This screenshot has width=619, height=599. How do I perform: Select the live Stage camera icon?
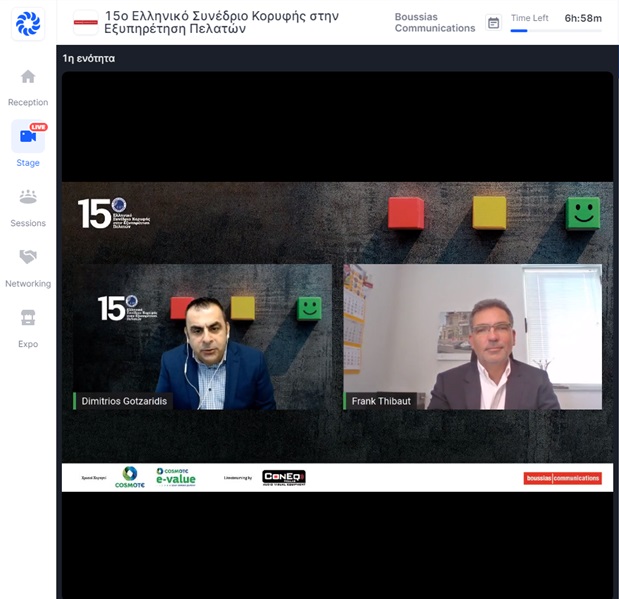pyautogui.click(x=28, y=136)
